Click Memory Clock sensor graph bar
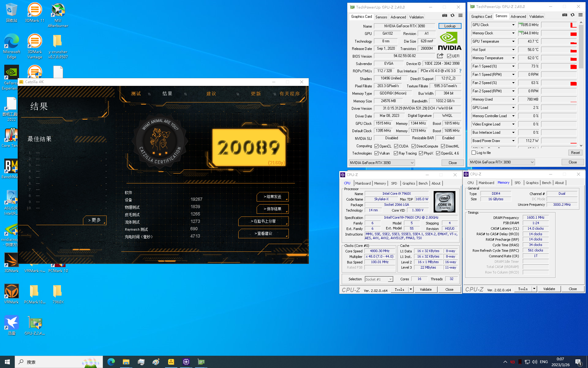The height and width of the screenshot is (368, 588). [x=559, y=33]
